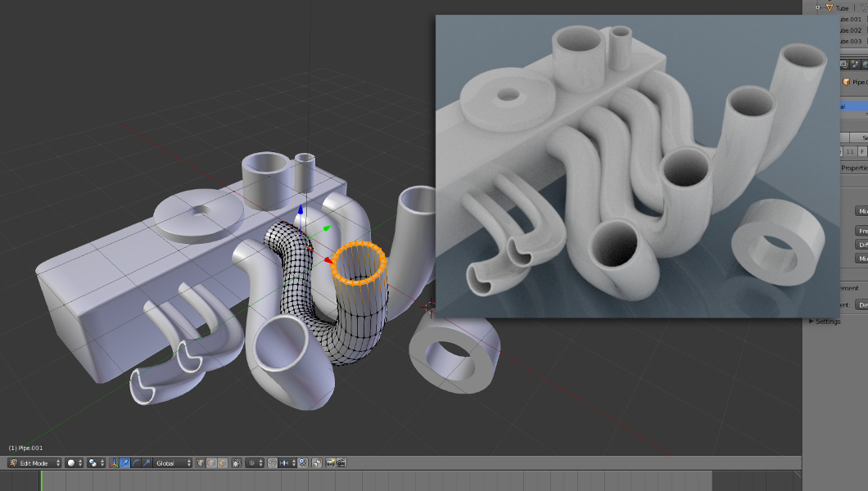The width and height of the screenshot is (868, 491).
Task: Toggle the 3D manipulator widget icon
Action: point(114,463)
